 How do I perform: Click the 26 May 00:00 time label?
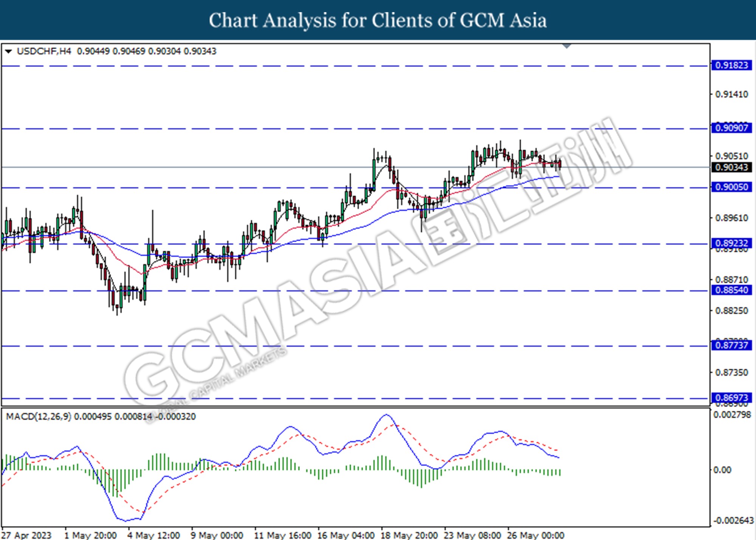point(535,535)
